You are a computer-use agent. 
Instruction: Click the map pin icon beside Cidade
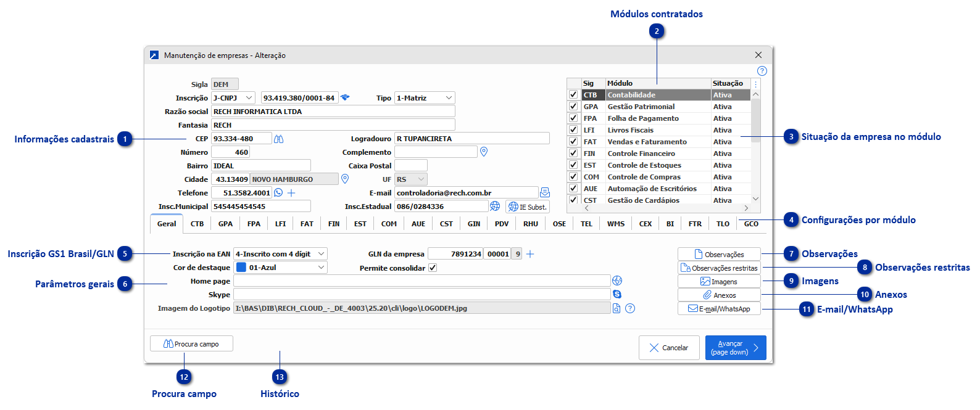(x=345, y=179)
